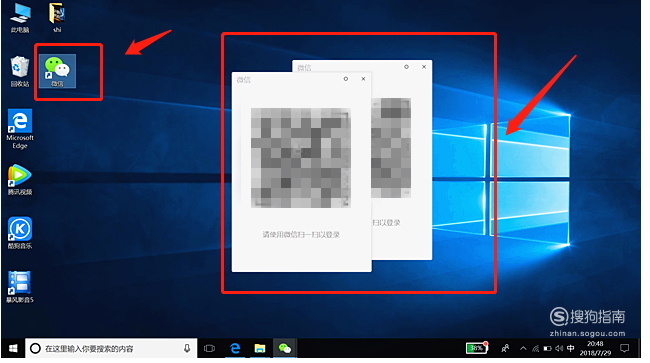Open the volume control
This screenshot has height=363, width=650.
pos(559,348)
